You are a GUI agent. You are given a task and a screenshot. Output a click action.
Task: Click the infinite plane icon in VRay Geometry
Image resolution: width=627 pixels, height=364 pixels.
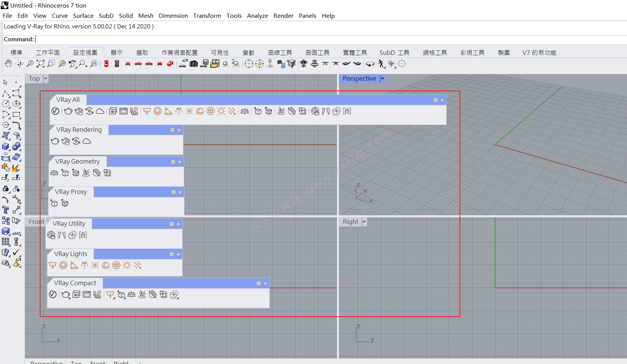(x=54, y=173)
